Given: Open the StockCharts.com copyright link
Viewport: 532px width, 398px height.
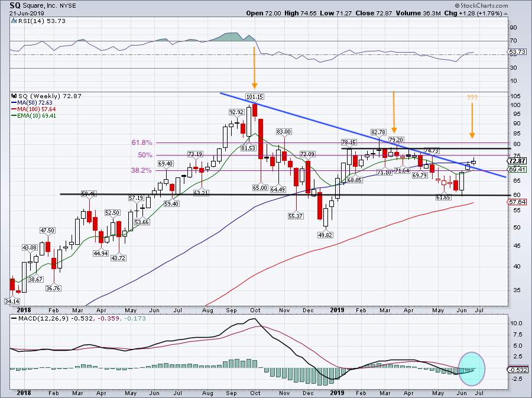Looking at the screenshot, I should pyautogui.click(x=481, y=5).
